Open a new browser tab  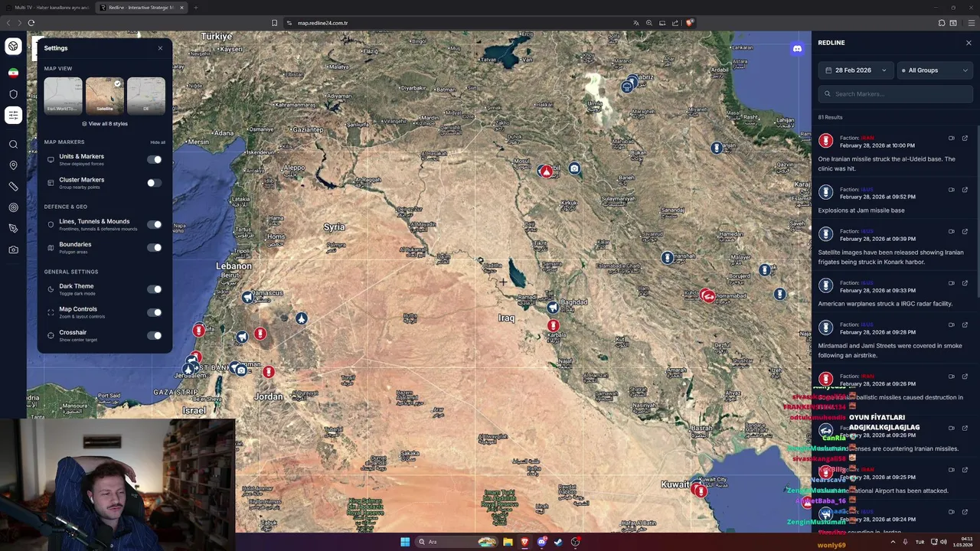pos(195,8)
